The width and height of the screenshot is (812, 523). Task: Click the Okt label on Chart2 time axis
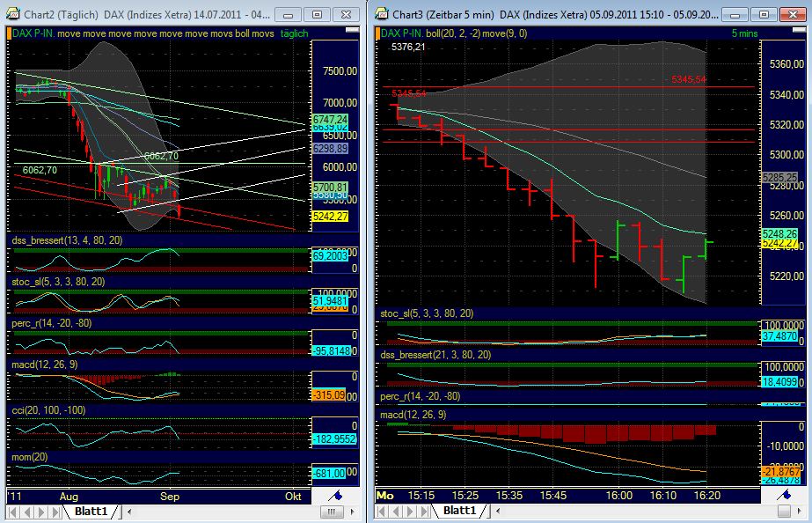293,497
